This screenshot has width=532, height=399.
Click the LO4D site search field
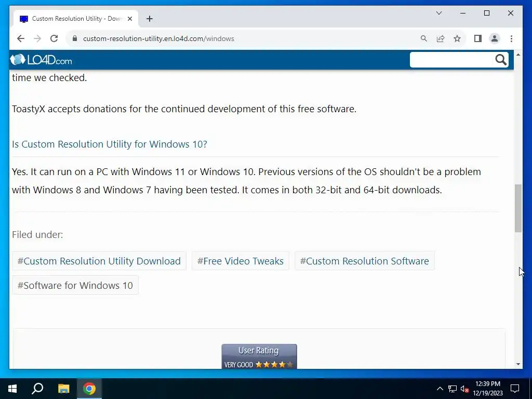pos(451,60)
